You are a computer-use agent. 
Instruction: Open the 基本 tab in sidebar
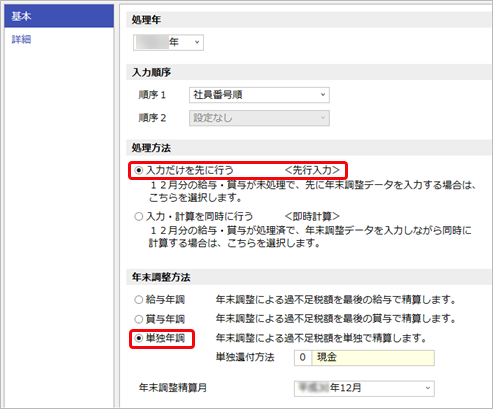[x=59, y=16]
